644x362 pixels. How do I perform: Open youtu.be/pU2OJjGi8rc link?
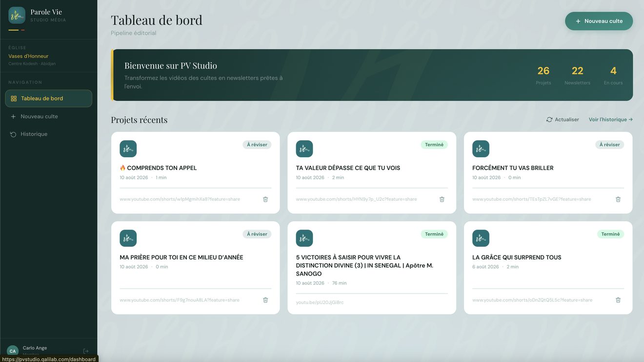click(x=320, y=302)
